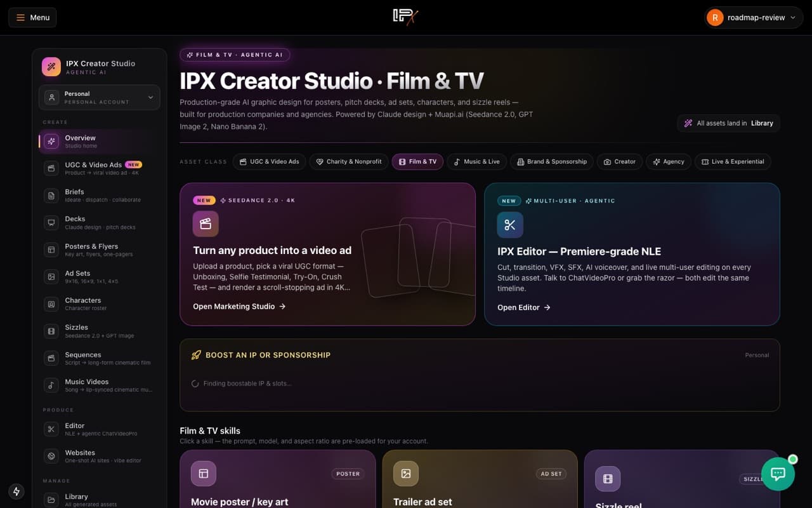Click the lightning bolt icon at bottom left

pos(16,491)
